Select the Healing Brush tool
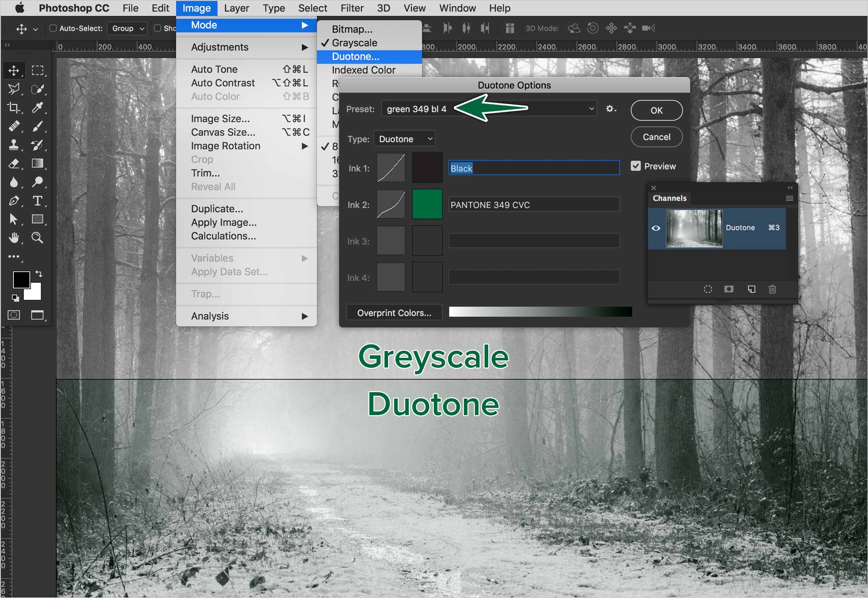This screenshot has height=598, width=868. [14, 126]
